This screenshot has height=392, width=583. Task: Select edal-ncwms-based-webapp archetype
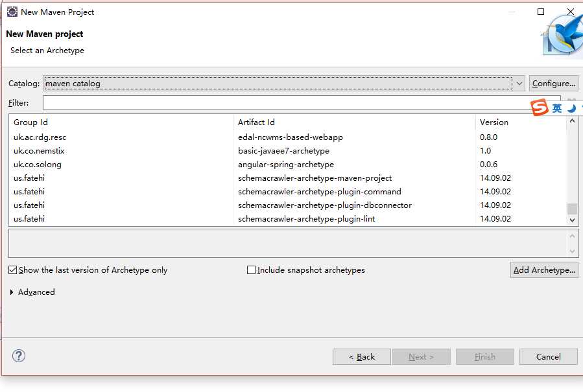tap(291, 137)
